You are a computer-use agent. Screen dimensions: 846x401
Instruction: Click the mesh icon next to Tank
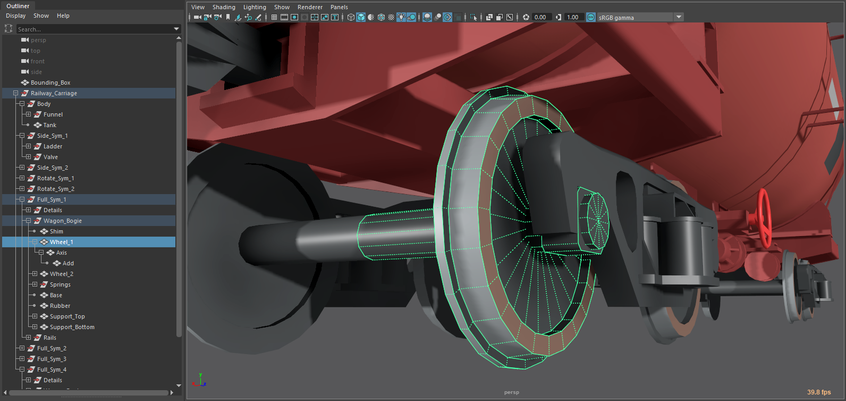pos(37,125)
